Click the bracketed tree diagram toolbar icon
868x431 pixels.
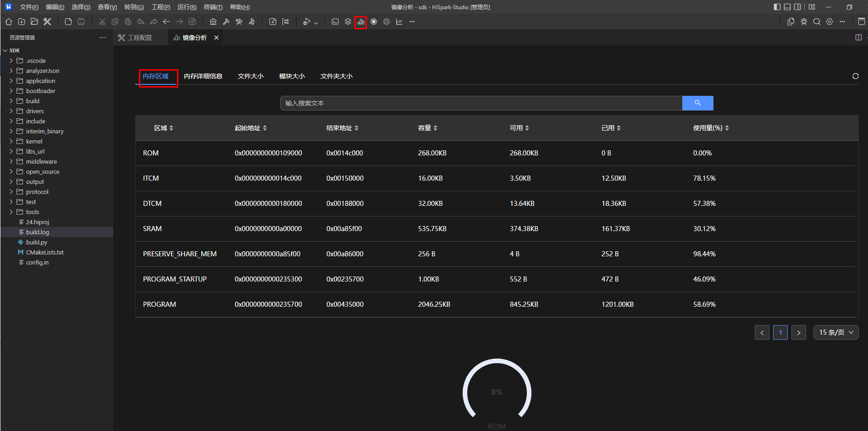pyautogui.click(x=286, y=22)
